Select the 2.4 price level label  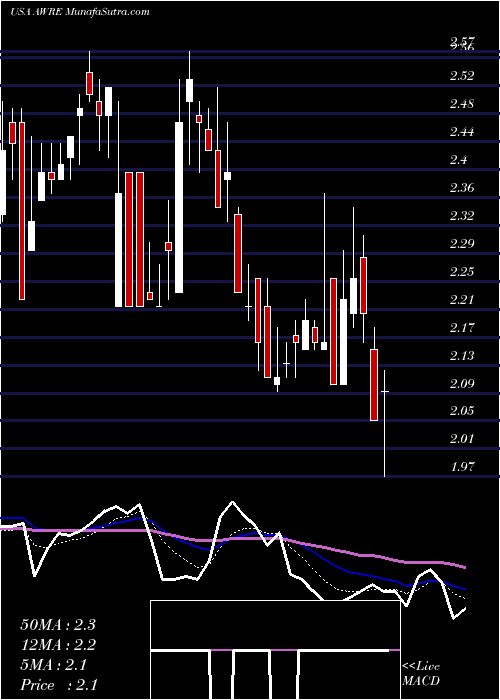pyautogui.click(x=458, y=159)
